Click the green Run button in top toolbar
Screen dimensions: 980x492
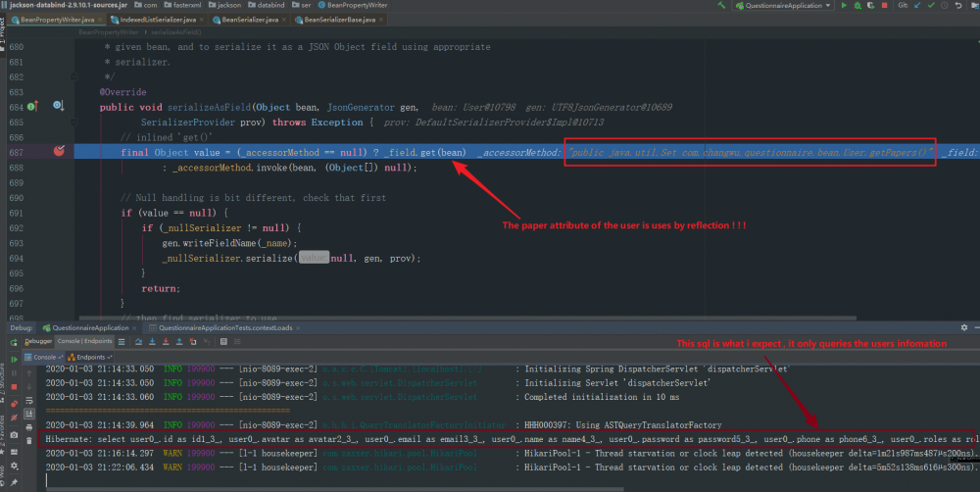pyautogui.click(x=844, y=6)
